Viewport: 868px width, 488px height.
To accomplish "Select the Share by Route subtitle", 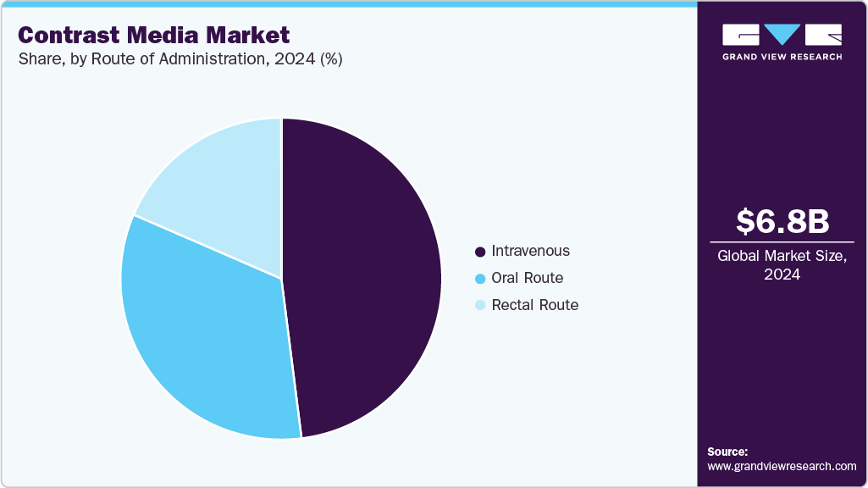I will 180,59.
